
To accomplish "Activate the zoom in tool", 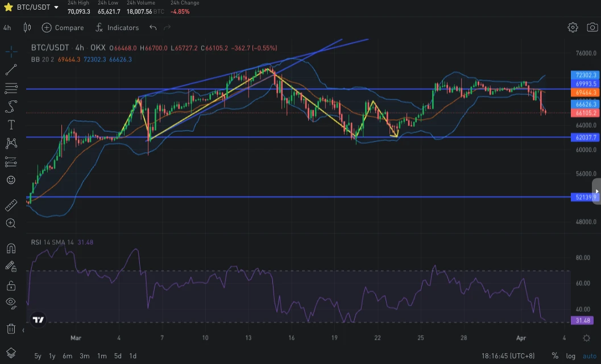I will [x=11, y=223].
